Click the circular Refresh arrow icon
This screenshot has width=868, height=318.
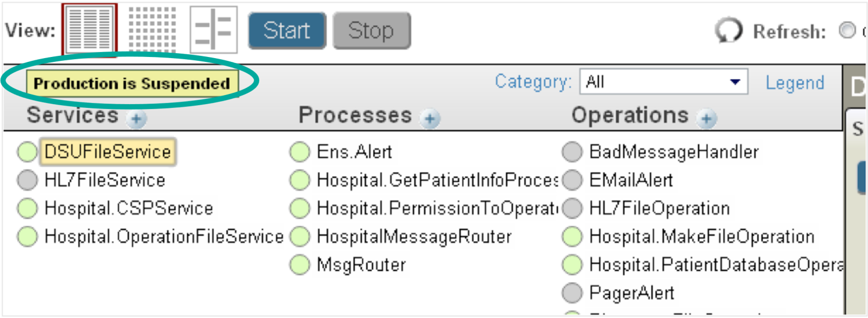coord(728,30)
